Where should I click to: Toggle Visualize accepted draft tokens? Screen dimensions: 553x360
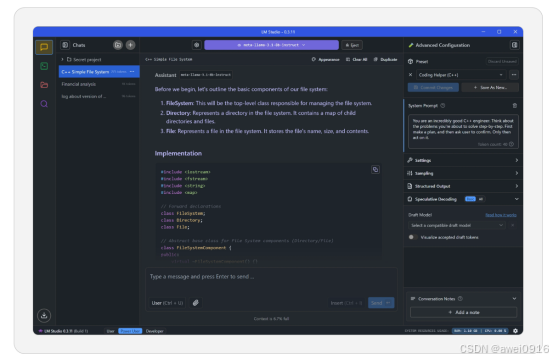pos(412,237)
